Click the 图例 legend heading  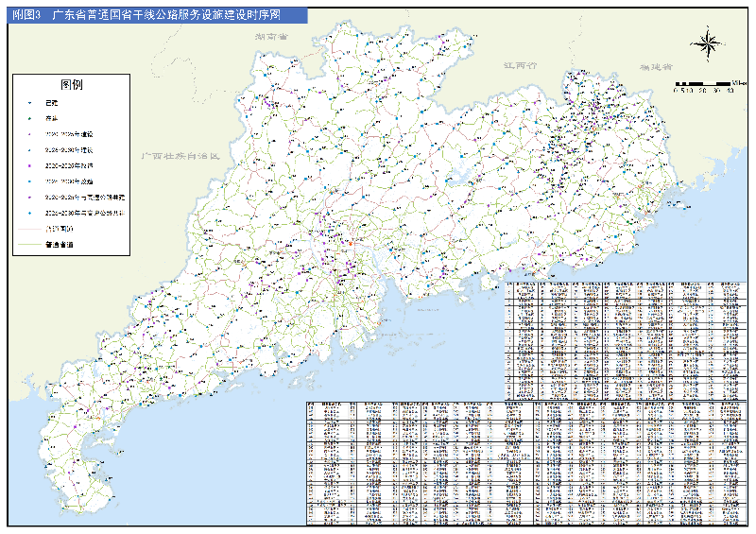coord(71,84)
